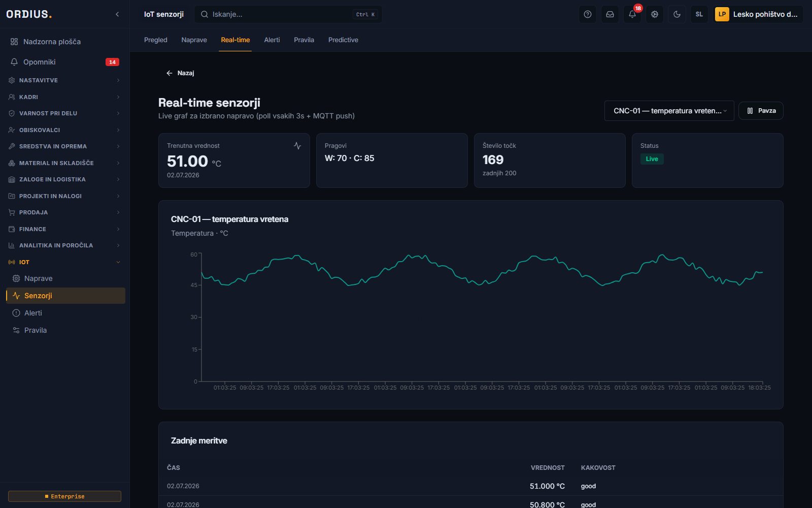Click the Opomniki bell icon
Viewport: 812px width, 508px height.
point(14,62)
